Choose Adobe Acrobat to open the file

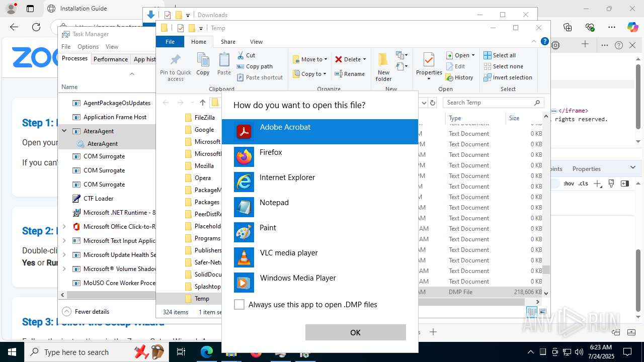pyautogui.click(x=320, y=131)
